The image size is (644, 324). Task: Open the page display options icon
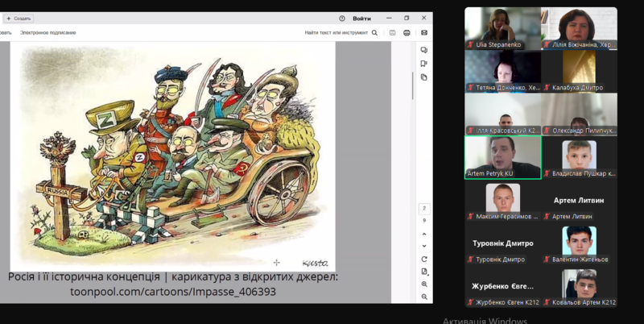coord(424,272)
